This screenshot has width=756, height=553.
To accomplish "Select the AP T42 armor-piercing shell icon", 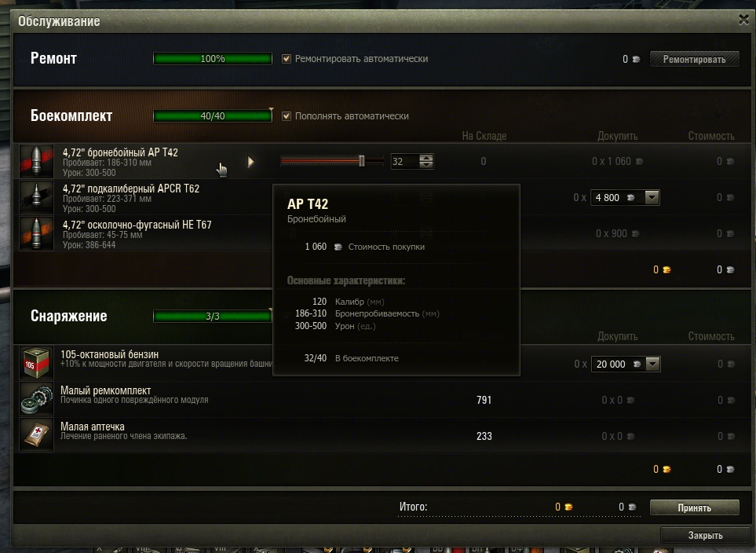I will coord(36,161).
